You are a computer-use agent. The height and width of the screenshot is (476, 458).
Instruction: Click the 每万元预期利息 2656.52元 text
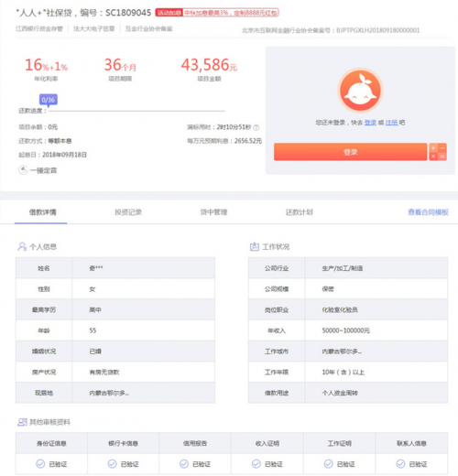pos(224,141)
